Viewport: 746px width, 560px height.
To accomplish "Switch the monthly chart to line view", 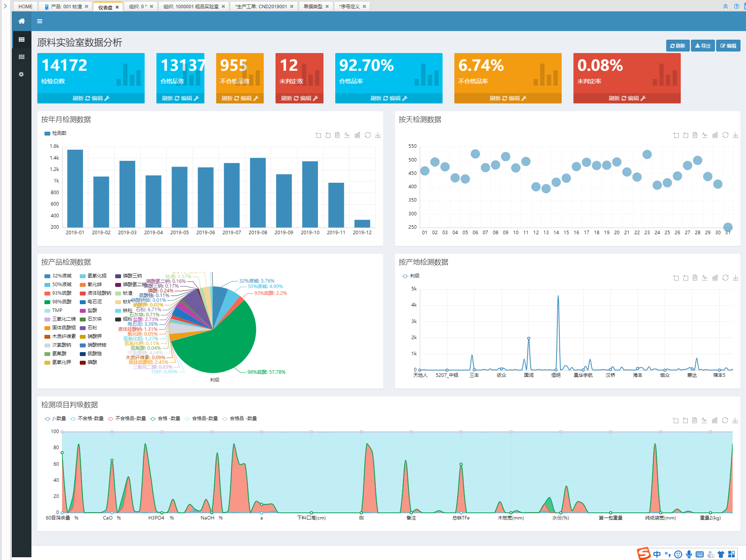I will click(x=347, y=135).
